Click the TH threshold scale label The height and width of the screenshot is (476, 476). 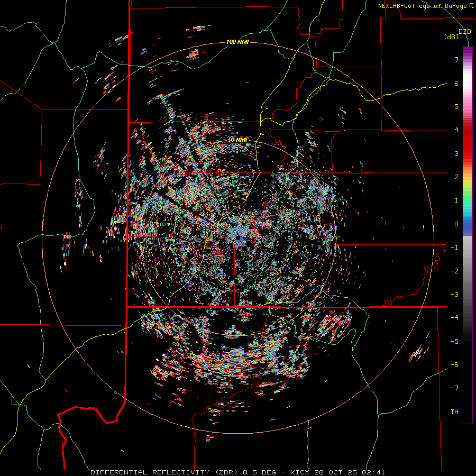[x=454, y=412]
